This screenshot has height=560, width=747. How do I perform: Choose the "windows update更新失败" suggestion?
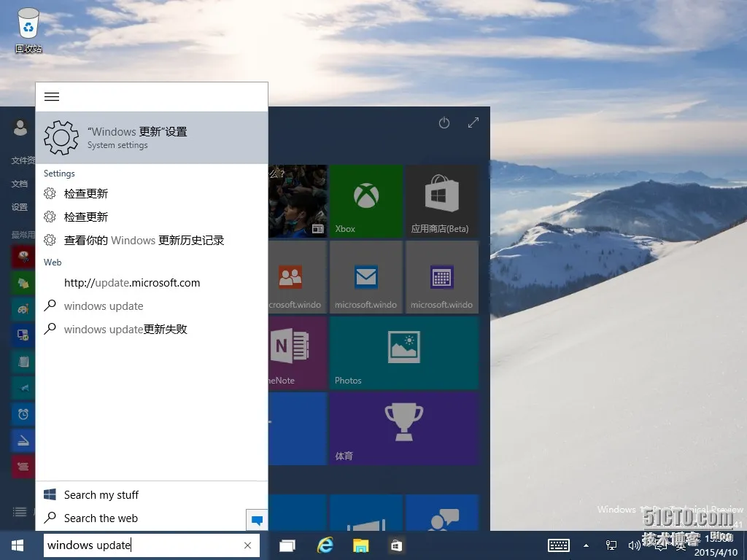point(152,329)
